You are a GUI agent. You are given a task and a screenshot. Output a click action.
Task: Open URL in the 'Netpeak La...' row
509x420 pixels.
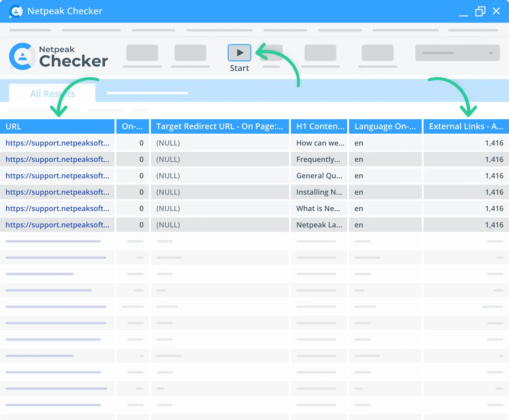point(58,225)
